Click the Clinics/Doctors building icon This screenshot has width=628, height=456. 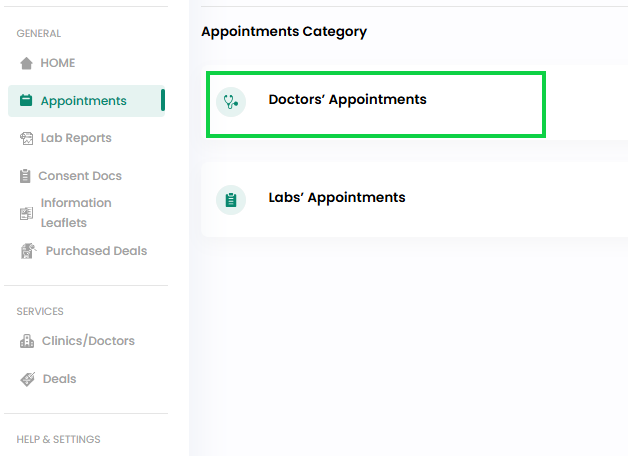click(27, 341)
